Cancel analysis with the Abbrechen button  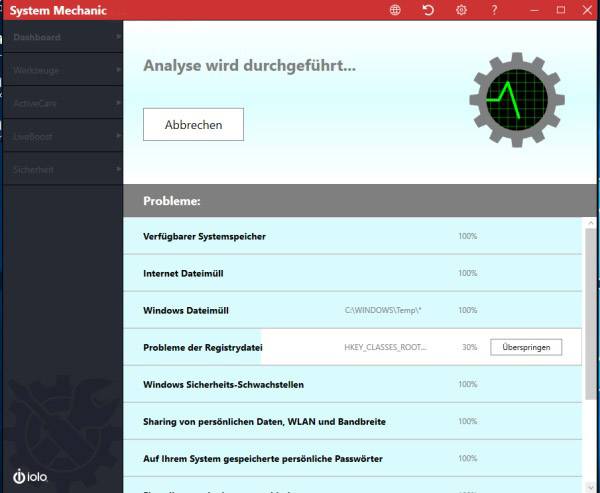[x=193, y=124]
